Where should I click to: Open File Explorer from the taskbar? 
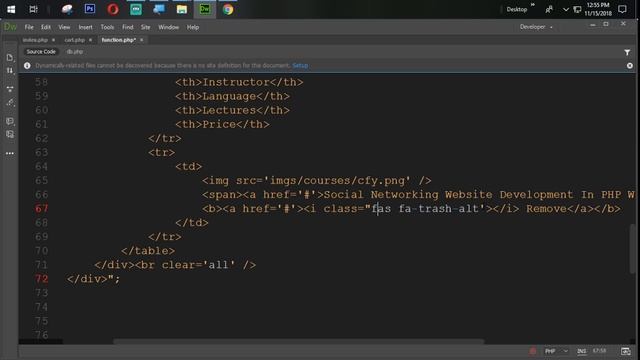(x=182, y=9)
